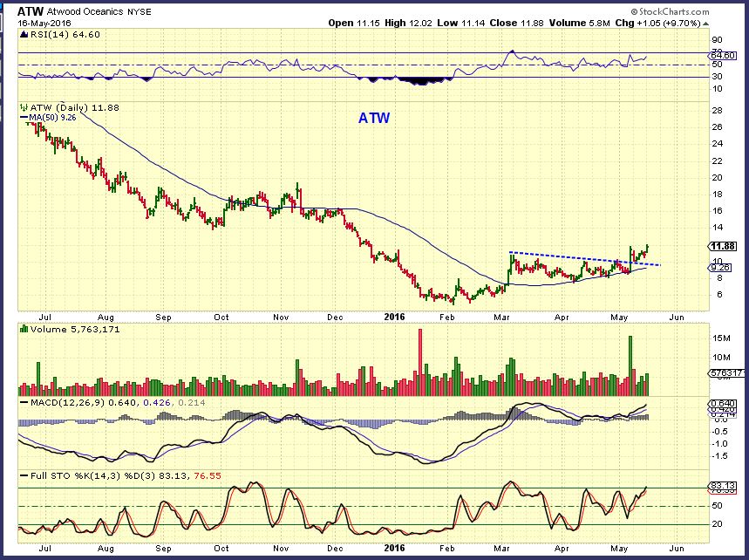Click the 28 price axis label
The width and height of the screenshot is (749, 560).
pyautogui.click(x=717, y=111)
